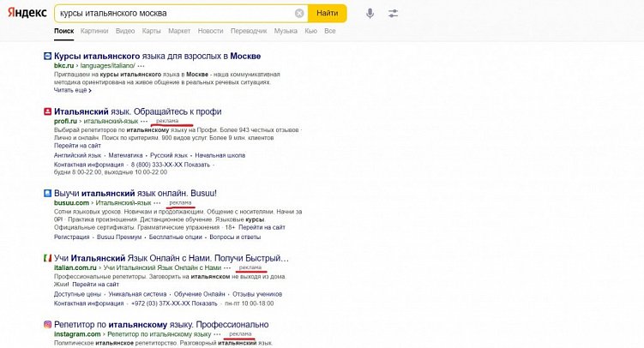
Task: Open the Вопросы и ответы sitelink
Action: coord(235,237)
